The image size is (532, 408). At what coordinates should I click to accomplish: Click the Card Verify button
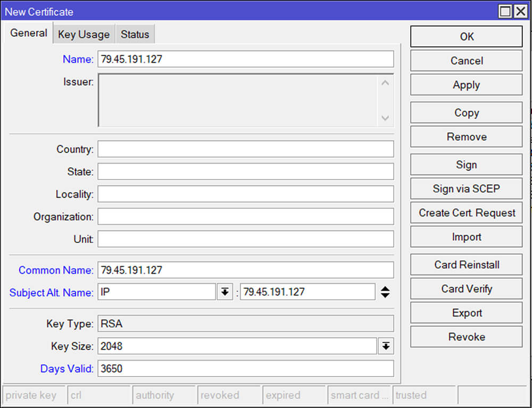pos(466,289)
